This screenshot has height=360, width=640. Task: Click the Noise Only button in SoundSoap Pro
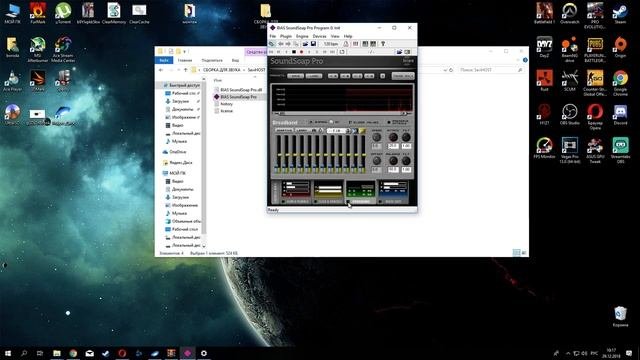(402, 76)
